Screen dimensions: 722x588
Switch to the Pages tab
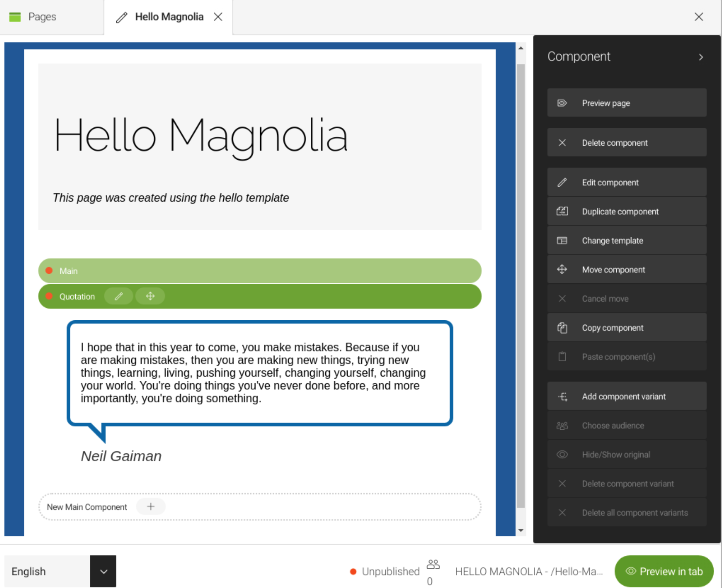pyautogui.click(x=52, y=17)
